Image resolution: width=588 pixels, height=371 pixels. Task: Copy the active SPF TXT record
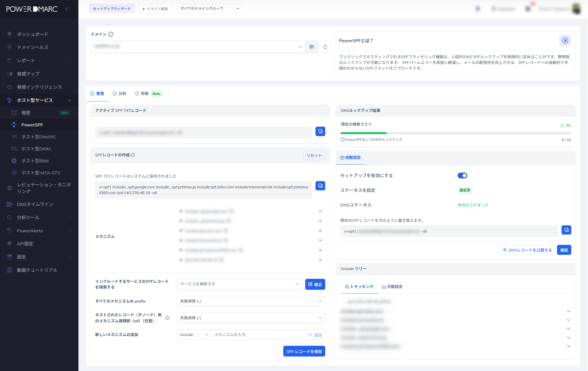pos(320,131)
